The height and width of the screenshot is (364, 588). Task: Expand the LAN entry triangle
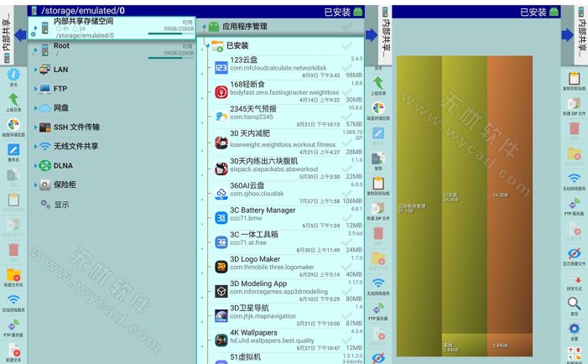click(35, 70)
